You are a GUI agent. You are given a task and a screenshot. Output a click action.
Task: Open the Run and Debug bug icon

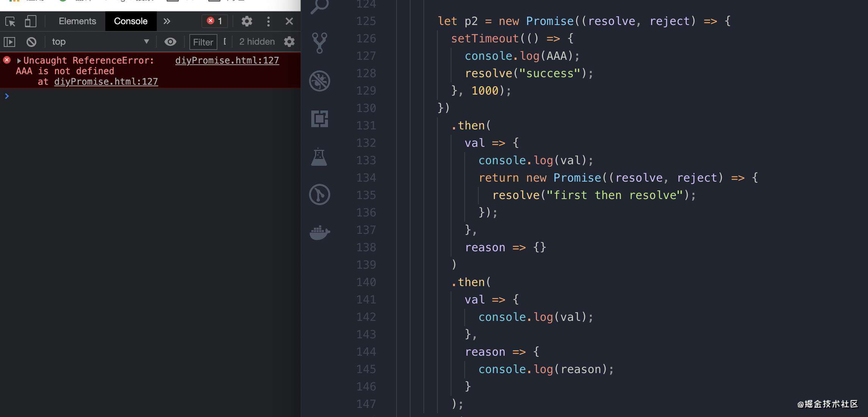pos(320,81)
